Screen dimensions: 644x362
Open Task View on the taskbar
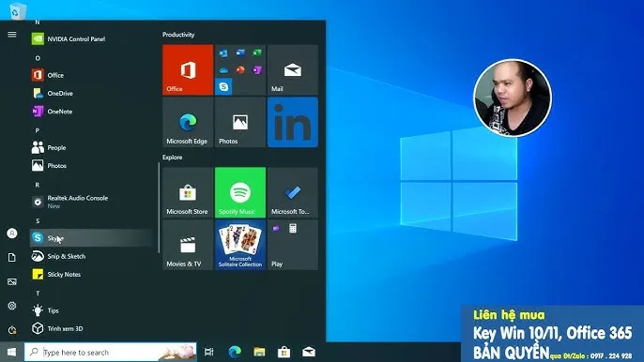pyautogui.click(x=209, y=352)
